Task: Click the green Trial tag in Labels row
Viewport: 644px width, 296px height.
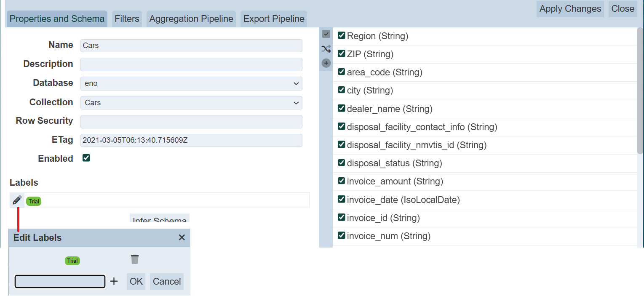Action: [34, 201]
